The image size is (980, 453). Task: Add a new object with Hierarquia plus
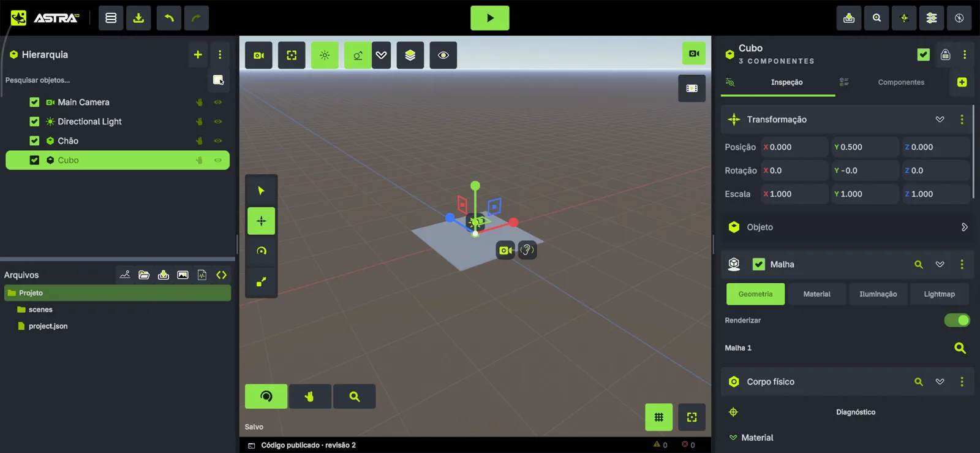point(198,55)
